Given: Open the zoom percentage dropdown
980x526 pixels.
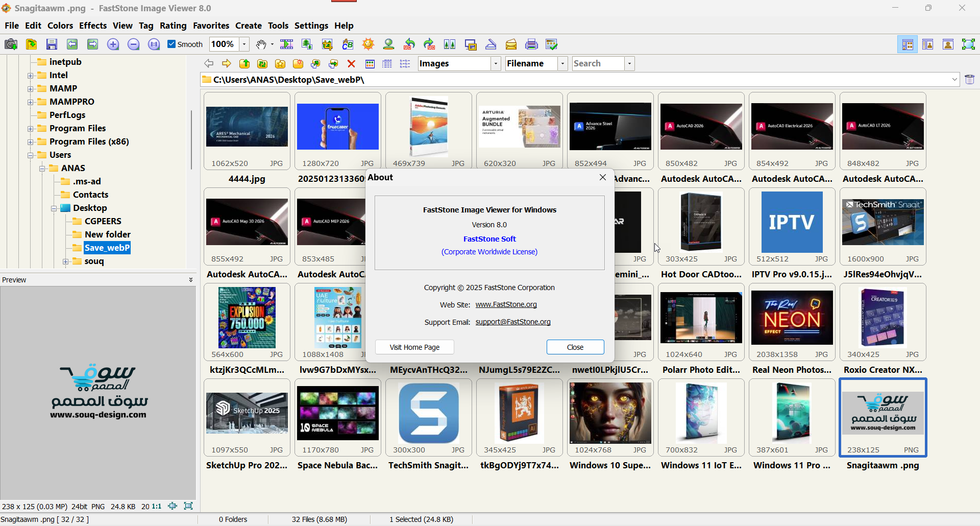Looking at the screenshot, I should coord(244,44).
